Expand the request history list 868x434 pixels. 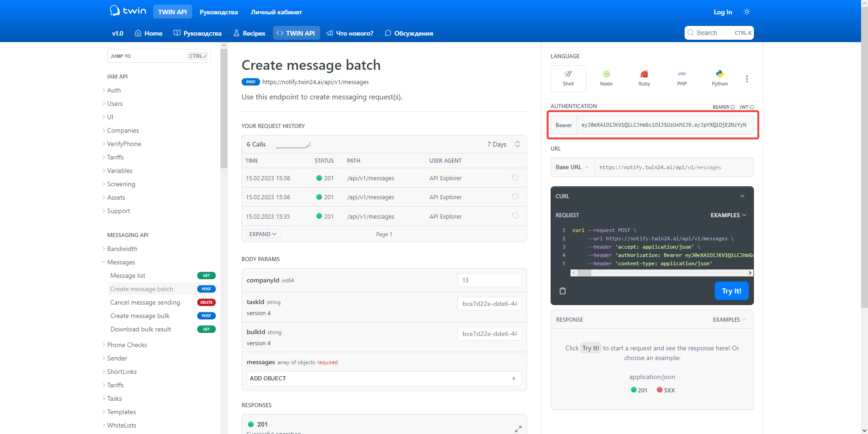(263, 234)
